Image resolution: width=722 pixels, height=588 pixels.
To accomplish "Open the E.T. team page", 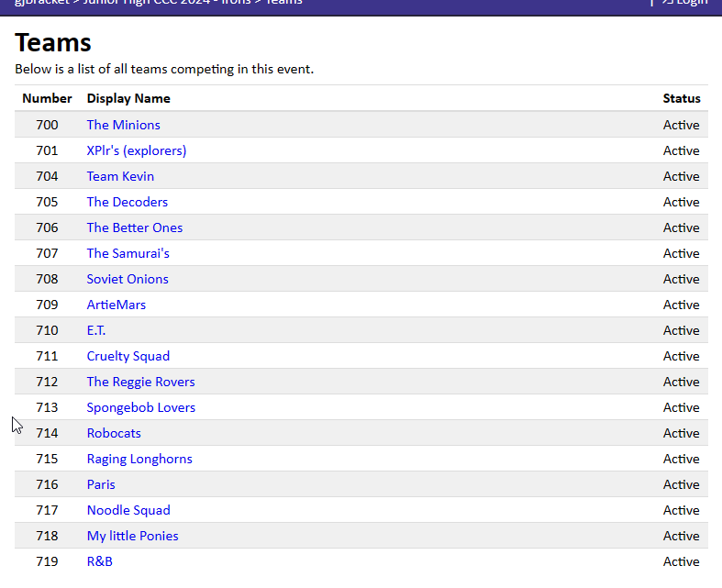I will [x=96, y=330].
